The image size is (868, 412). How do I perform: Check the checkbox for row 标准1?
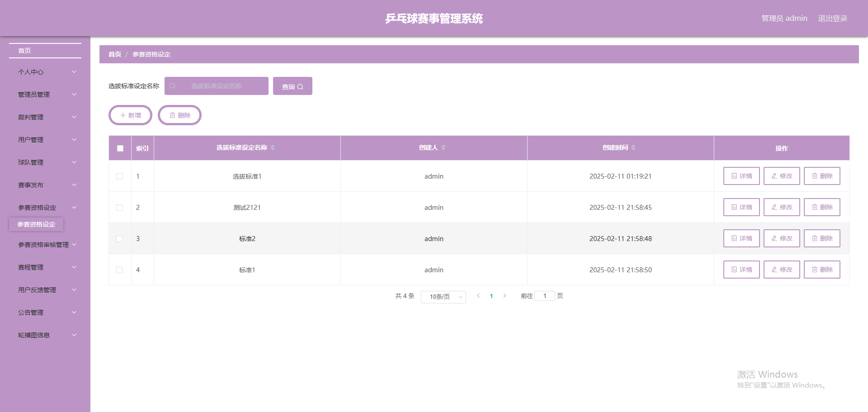[119, 270]
